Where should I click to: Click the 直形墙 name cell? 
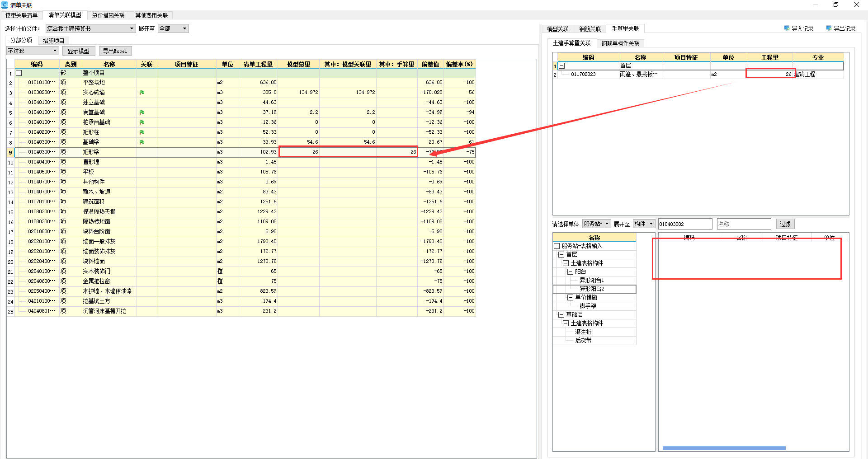(109, 162)
